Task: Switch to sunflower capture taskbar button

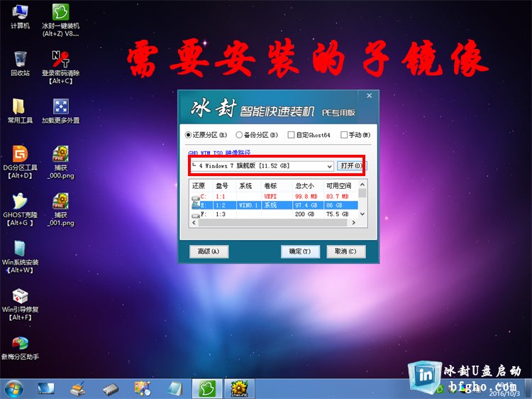Action: coord(239,389)
